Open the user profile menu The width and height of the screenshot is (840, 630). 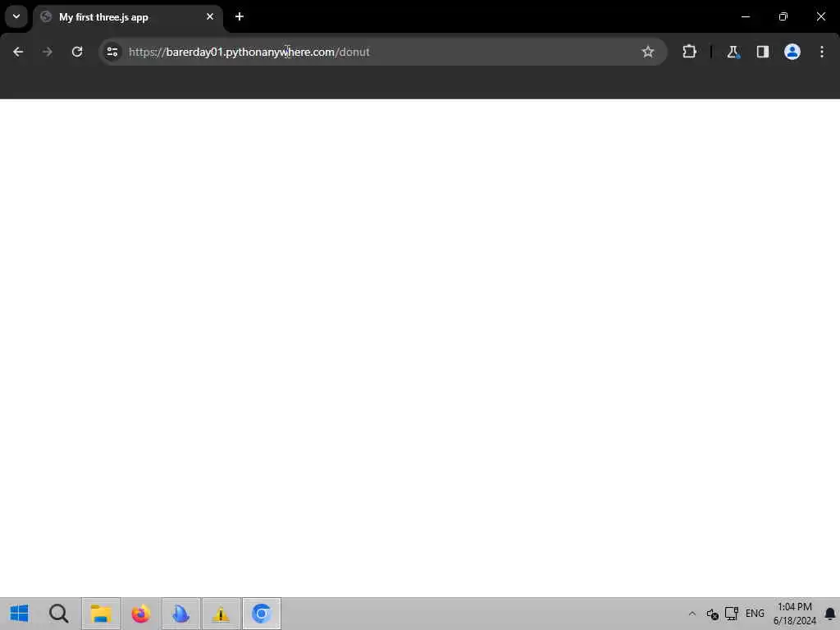click(x=792, y=52)
